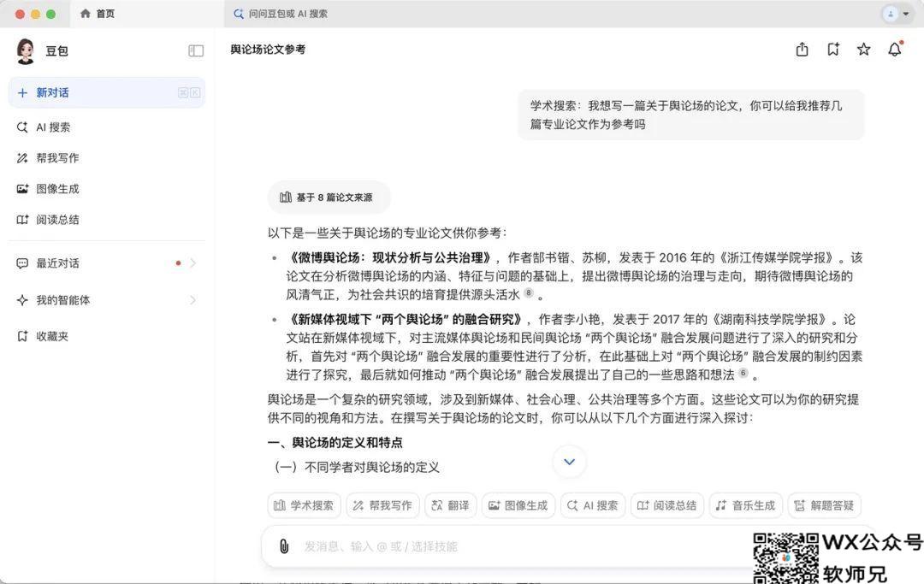Open 我的智能体 section

pyautogui.click(x=107, y=300)
